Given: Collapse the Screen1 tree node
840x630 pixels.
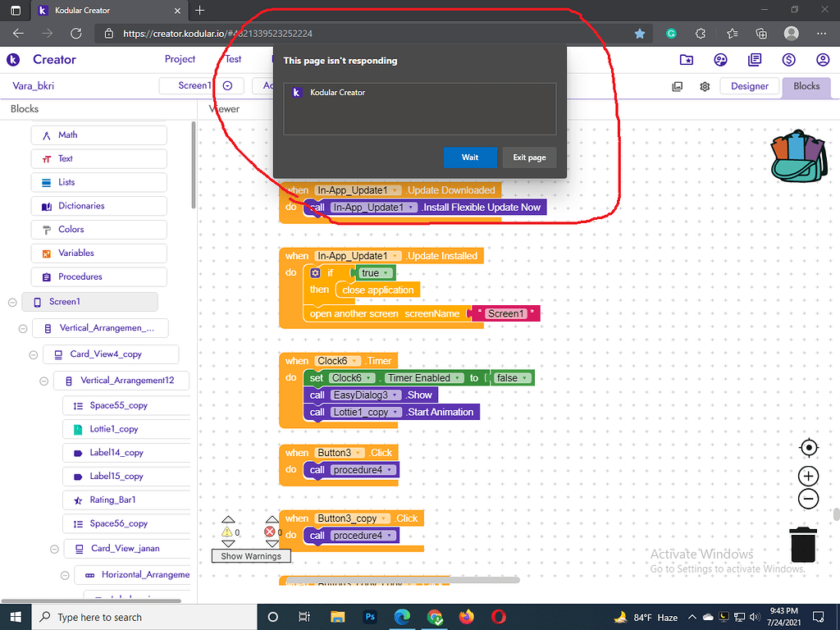Looking at the screenshot, I should 12,302.
